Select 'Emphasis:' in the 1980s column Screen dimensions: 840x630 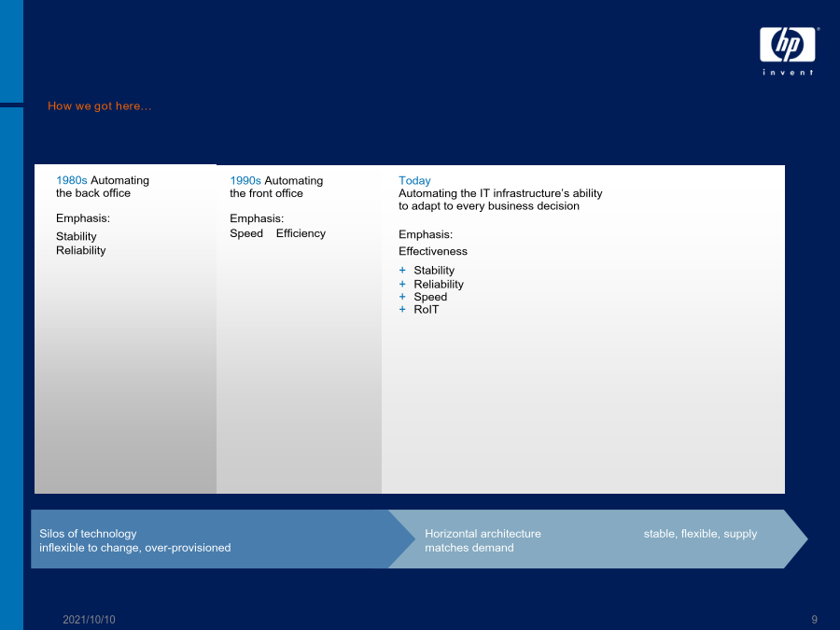click(83, 218)
